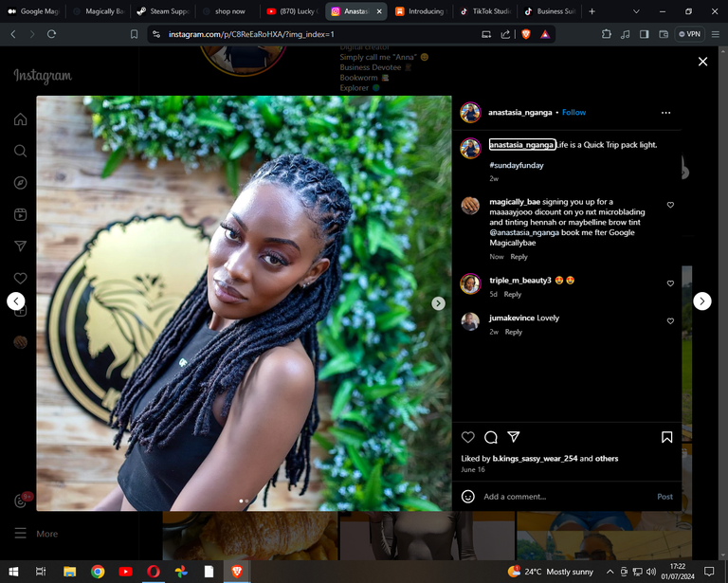728x583 pixels.
Task: Click the address bar URL
Action: pos(251,34)
